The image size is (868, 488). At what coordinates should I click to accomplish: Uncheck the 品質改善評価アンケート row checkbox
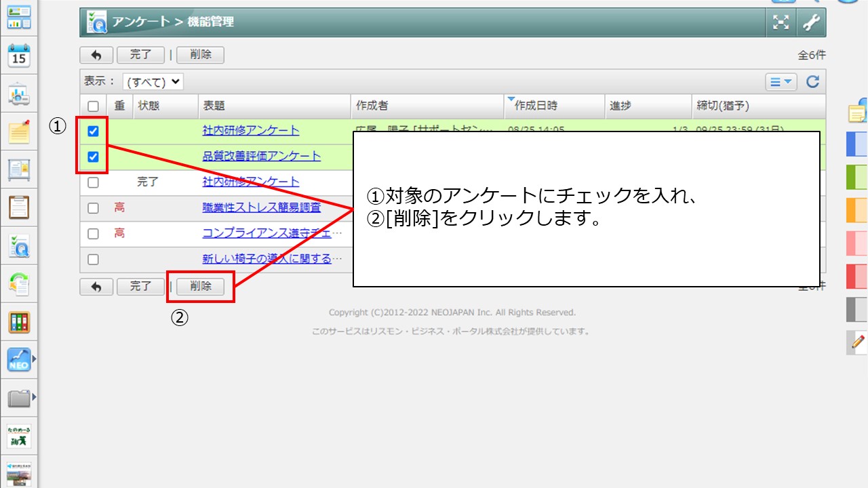(94, 157)
